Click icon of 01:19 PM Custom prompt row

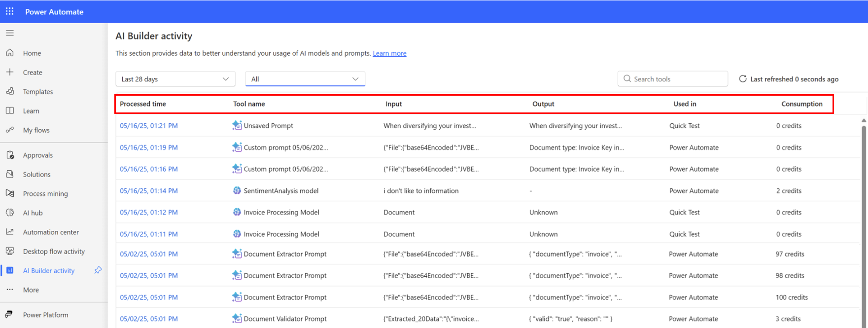tap(237, 147)
